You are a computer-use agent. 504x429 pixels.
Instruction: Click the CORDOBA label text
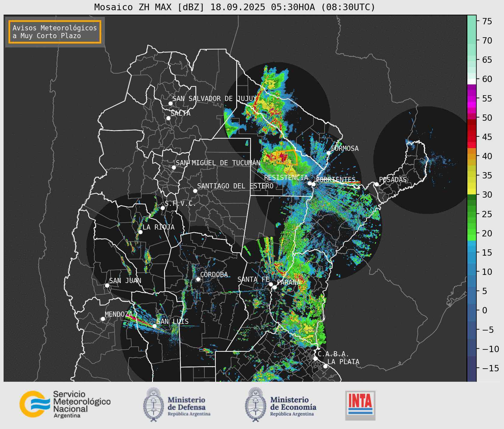coord(214,275)
